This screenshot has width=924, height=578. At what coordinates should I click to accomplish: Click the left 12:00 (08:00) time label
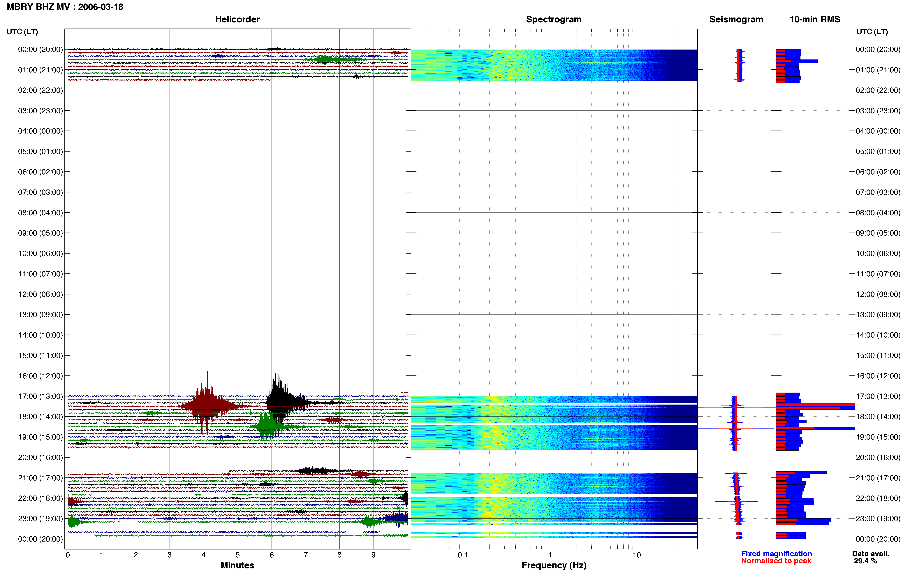[40, 294]
